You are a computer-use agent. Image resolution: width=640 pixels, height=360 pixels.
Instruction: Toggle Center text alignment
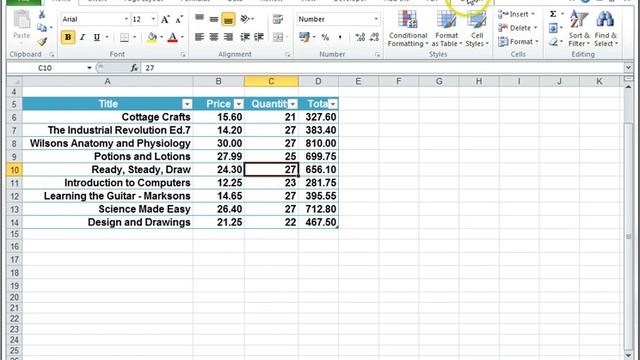pyautogui.click(x=213, y=37)
